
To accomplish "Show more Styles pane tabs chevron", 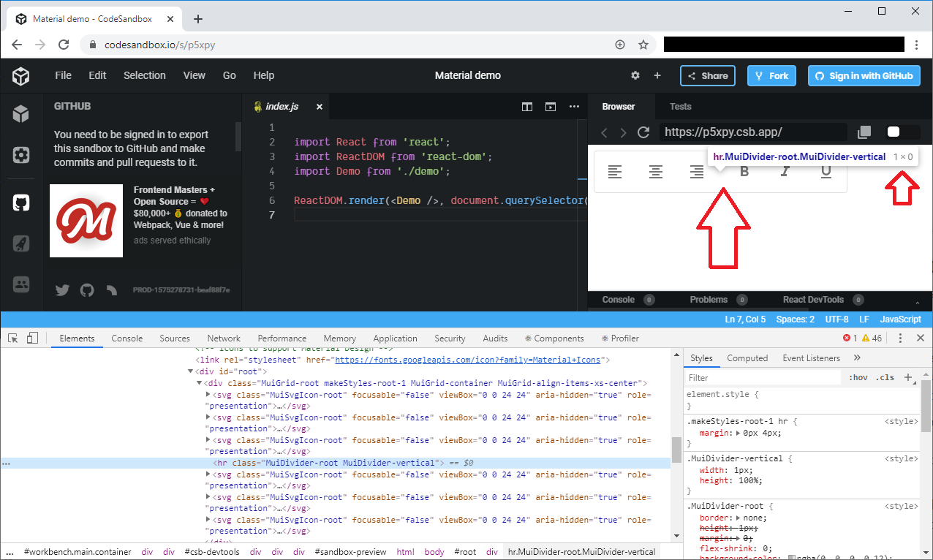I will 857,357.
